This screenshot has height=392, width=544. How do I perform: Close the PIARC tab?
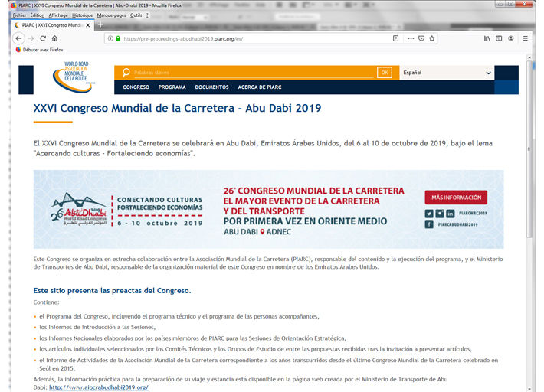coord(88,25)
